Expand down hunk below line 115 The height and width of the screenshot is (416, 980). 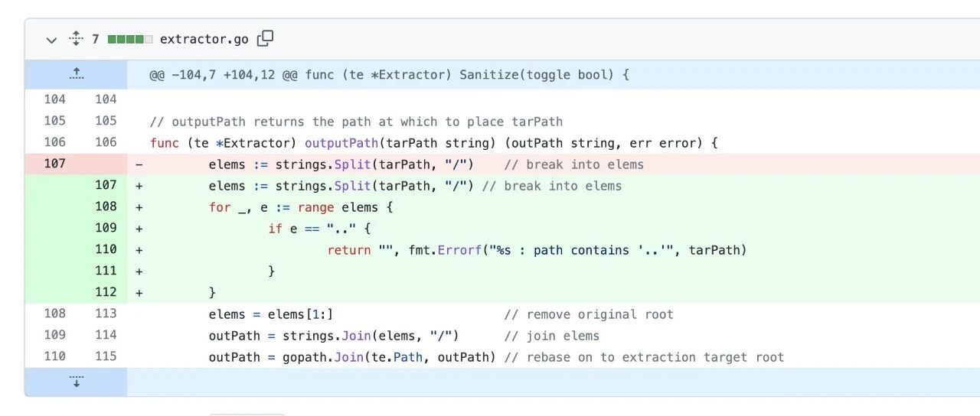click(x=76, y=382)
